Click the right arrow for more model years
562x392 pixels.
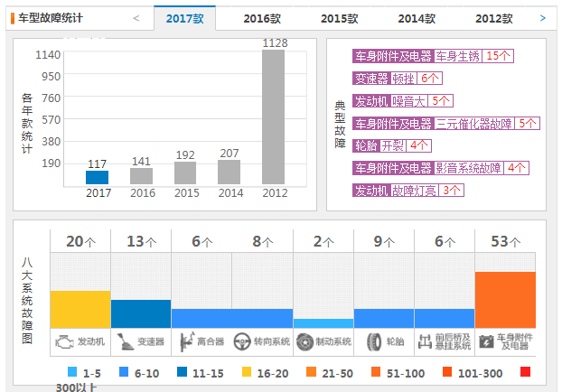tap(543, 18)
